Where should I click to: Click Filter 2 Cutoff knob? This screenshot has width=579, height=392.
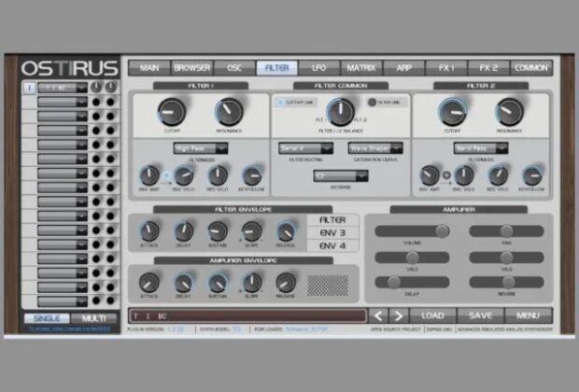coord(452,112)
